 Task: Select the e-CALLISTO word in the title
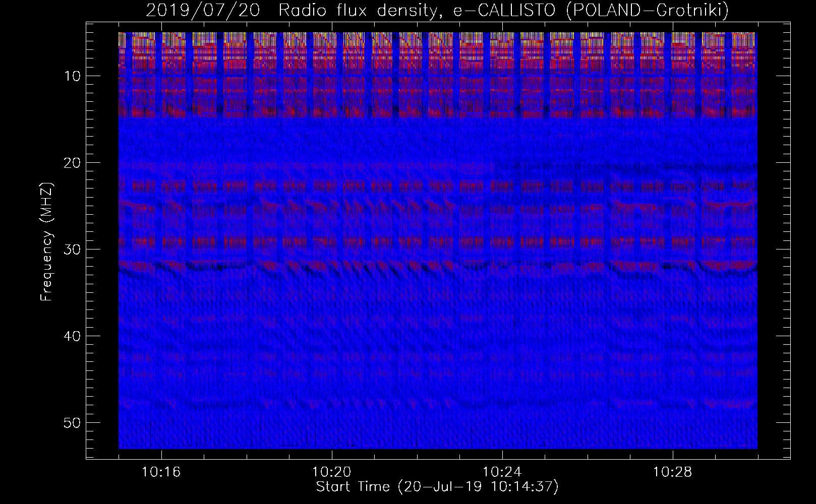tap(506, 11)
